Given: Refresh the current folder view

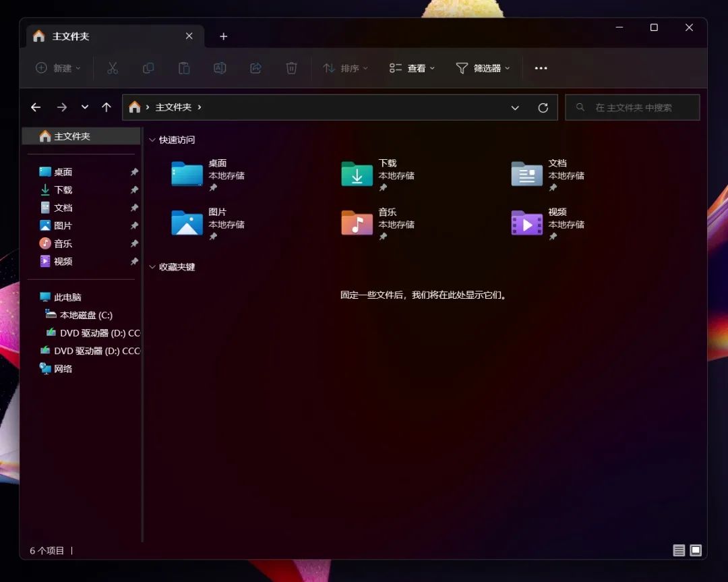Looking at the screenshot, I should coord(543,108).
